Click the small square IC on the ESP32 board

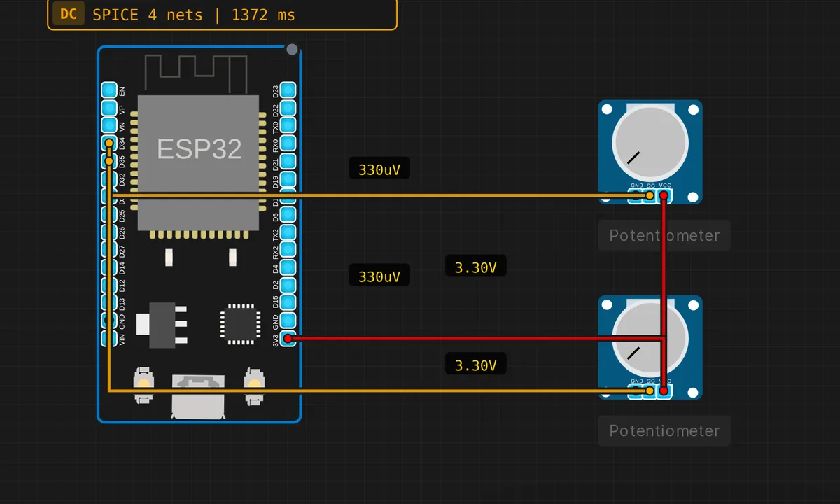pos(240,323)
